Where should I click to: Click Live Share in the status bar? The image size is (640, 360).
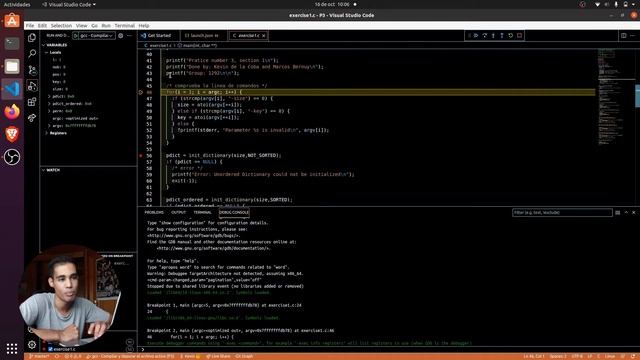[x=218, y=357]
